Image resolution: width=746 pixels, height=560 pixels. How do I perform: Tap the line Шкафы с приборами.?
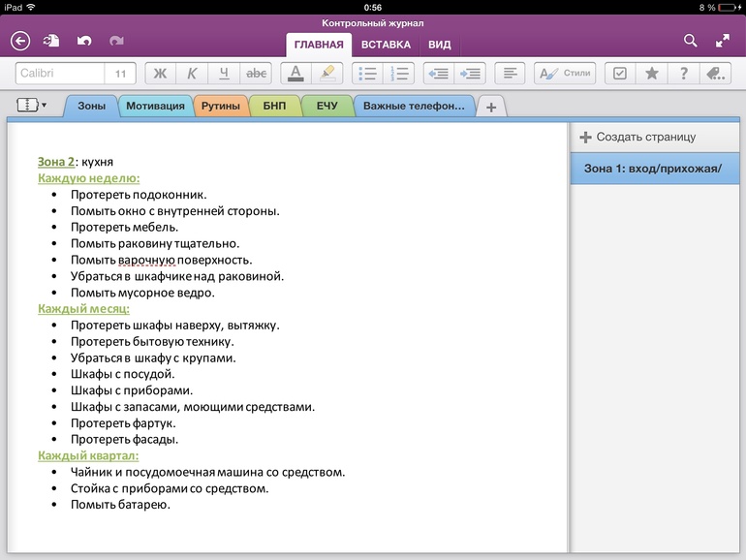(132, 390)
